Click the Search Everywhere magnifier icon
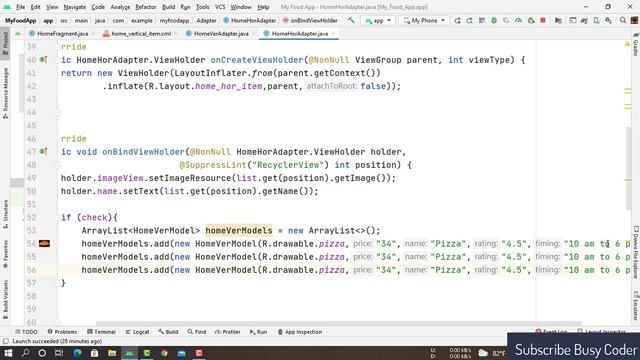This screenshot has width=640, height=360. pyautogui.click(x=623, y=20)
